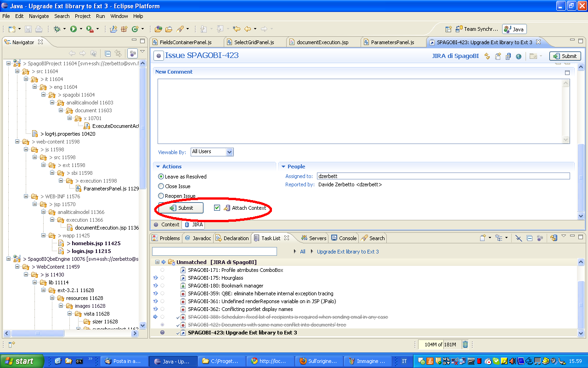Run the program with the green play icon

click(x=73, y=29)
